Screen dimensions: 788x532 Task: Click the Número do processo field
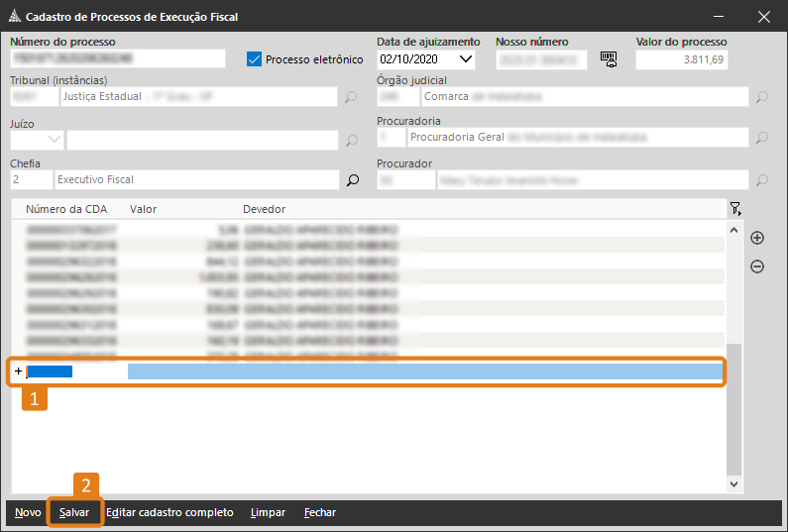pos(117,59)
